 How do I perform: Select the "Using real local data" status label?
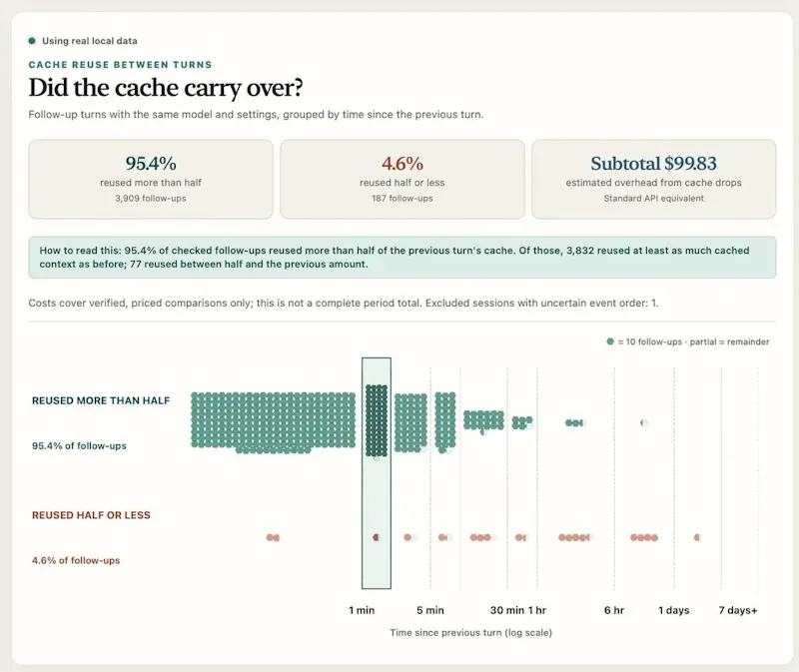click(x=90, y=41)
